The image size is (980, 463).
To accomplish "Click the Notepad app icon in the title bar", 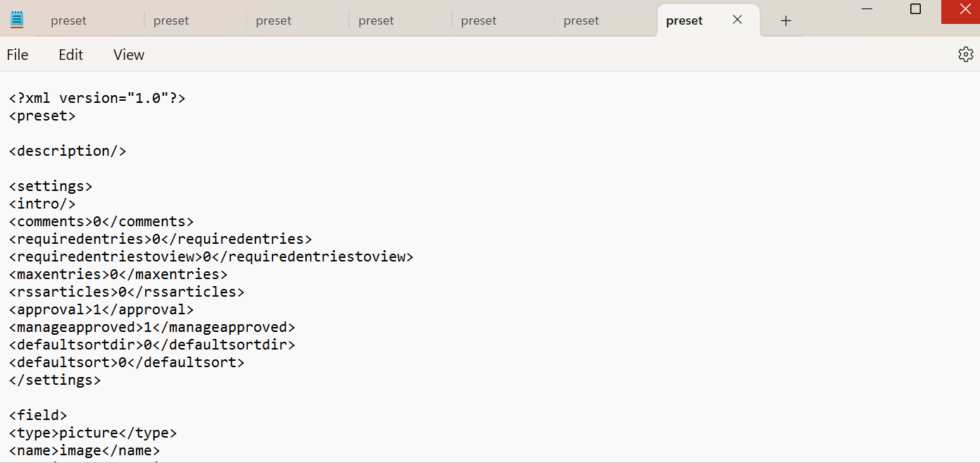I will [x=17, y=20].
